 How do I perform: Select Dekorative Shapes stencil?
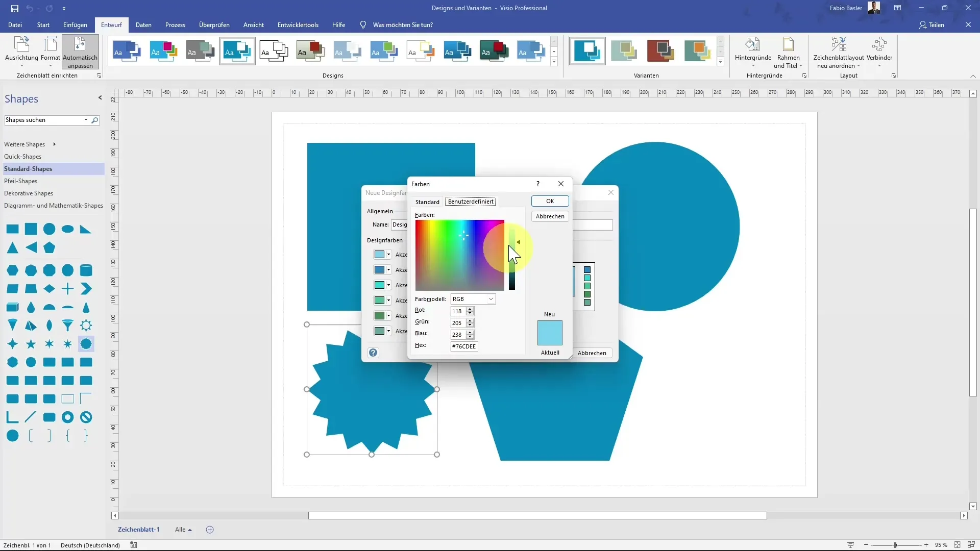click(29, 193)
